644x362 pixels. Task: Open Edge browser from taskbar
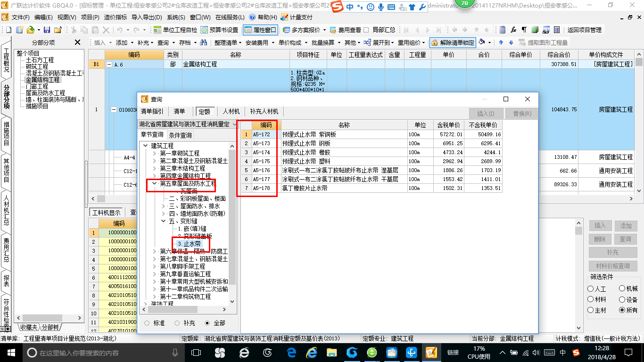click(291, 353)
